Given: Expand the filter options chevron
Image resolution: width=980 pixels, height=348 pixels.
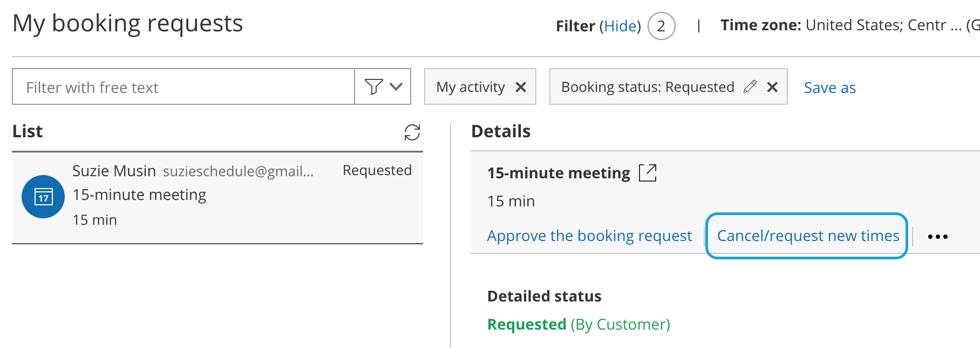Looking at the screenshot, I should (396, 86).
